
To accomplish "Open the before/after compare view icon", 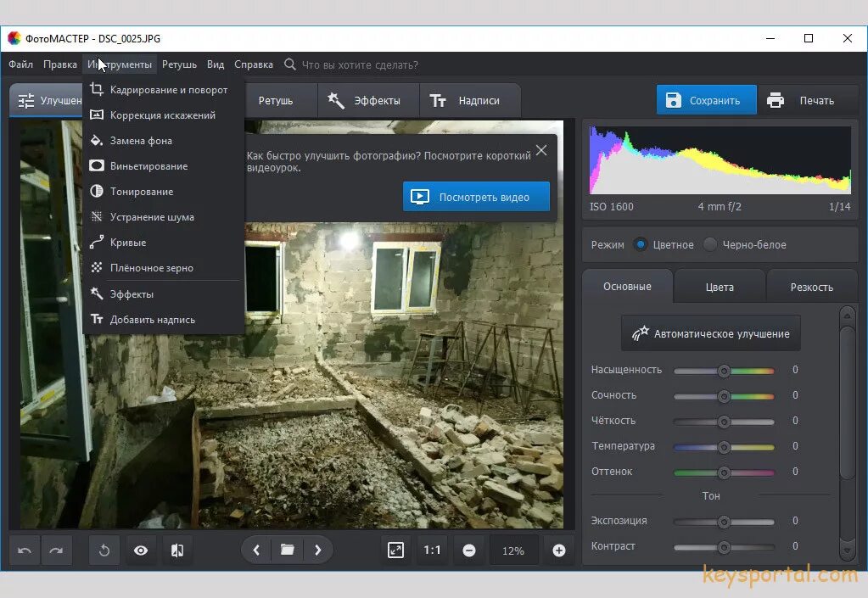I will 177,550.
